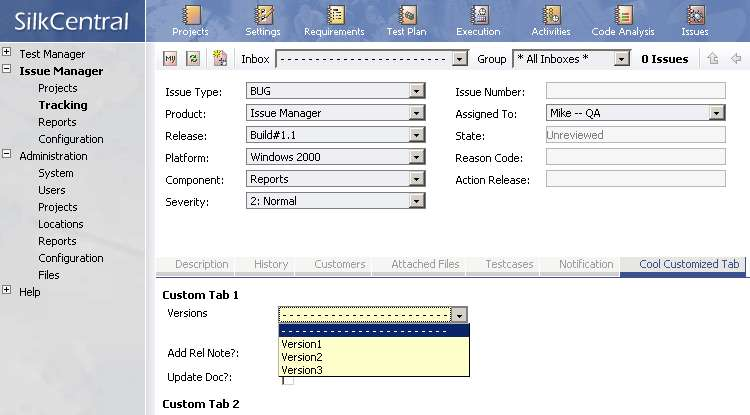Image resolution: width=750 pixels, height=415 pixels.
Task: Open the Inbox dropdown
Action: click(372, 59)
